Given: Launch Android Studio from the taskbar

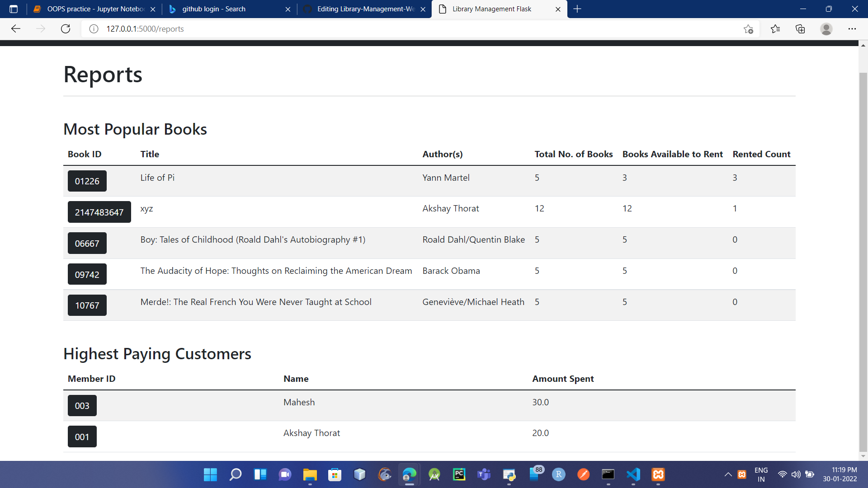Looking at the screenshot, I should 434,474.
